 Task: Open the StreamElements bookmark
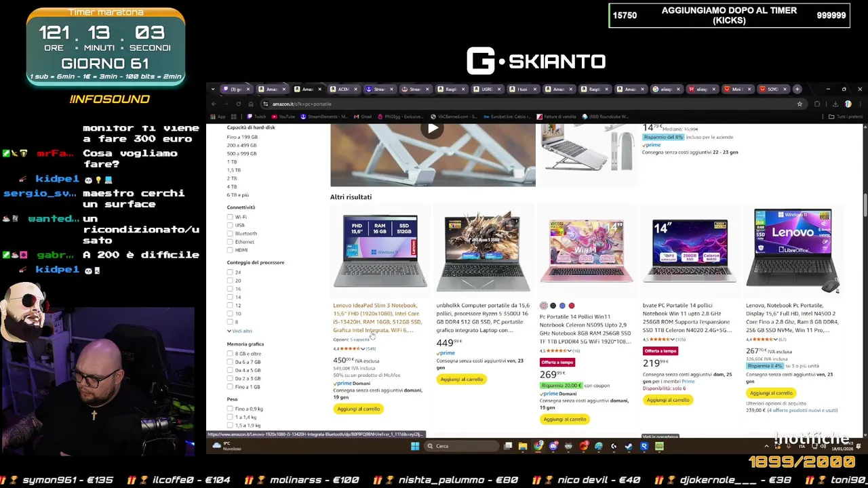point(324,117)
